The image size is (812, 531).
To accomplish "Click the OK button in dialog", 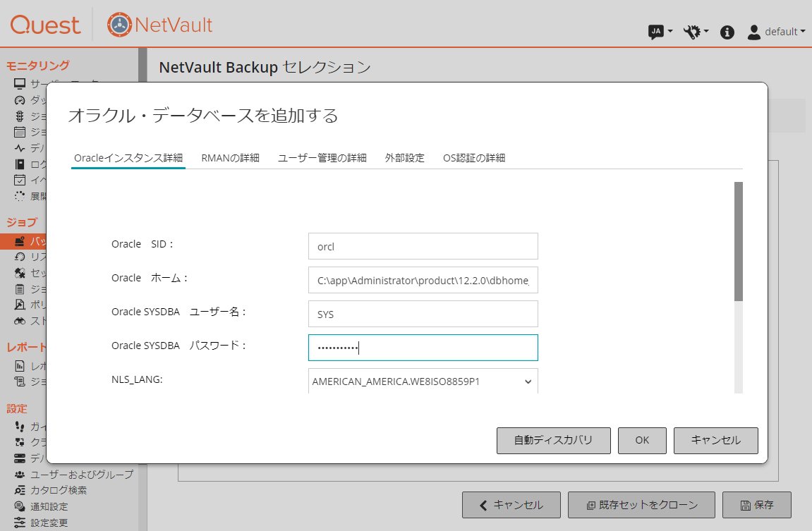I will [x=642, y=441].
